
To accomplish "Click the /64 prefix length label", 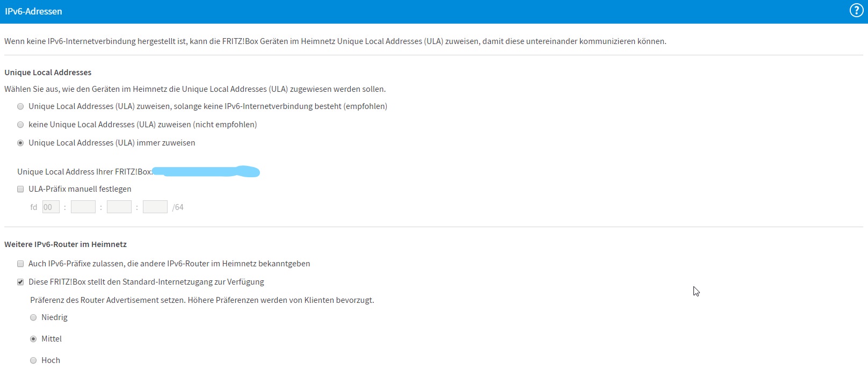I will coord(178,207).
